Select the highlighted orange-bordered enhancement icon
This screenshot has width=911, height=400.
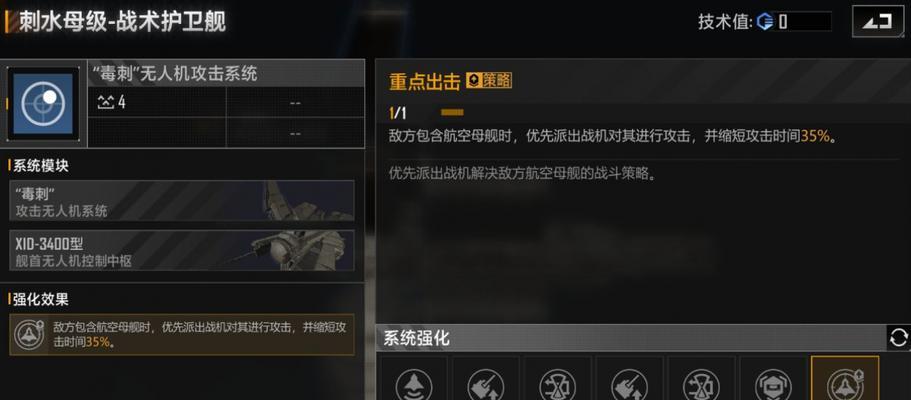click(x=845, y=378)
